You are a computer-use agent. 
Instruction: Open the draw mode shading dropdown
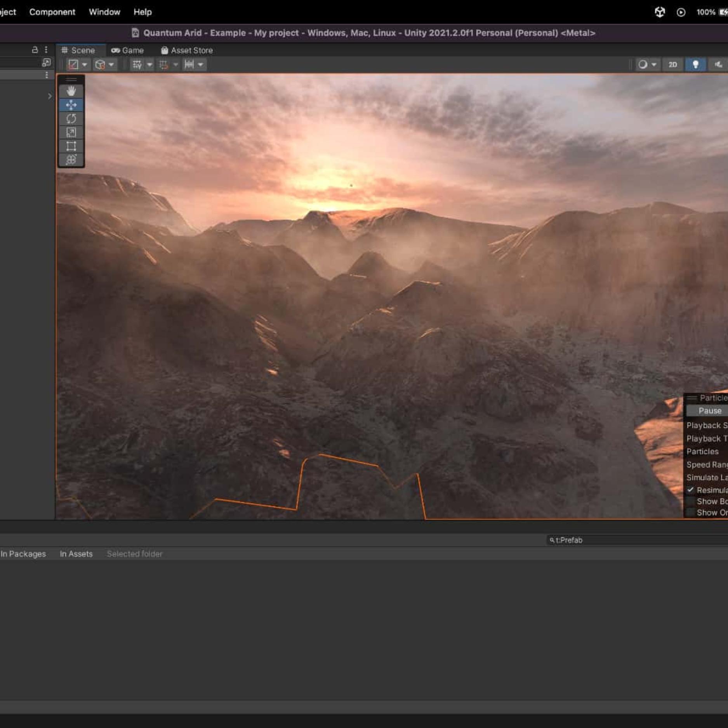(x=647, y=64)
